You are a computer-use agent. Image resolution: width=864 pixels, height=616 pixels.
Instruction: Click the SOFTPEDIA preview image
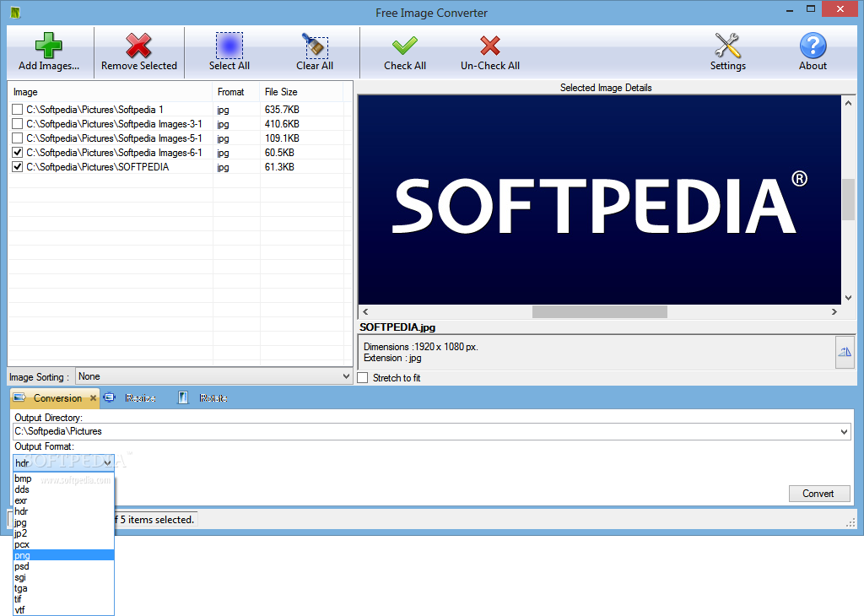tap(600, 200)
